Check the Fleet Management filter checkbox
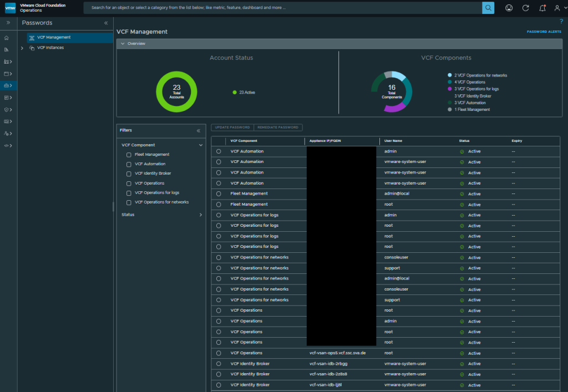568x392 pixels. pyautogui.click(x=129, y=155)
